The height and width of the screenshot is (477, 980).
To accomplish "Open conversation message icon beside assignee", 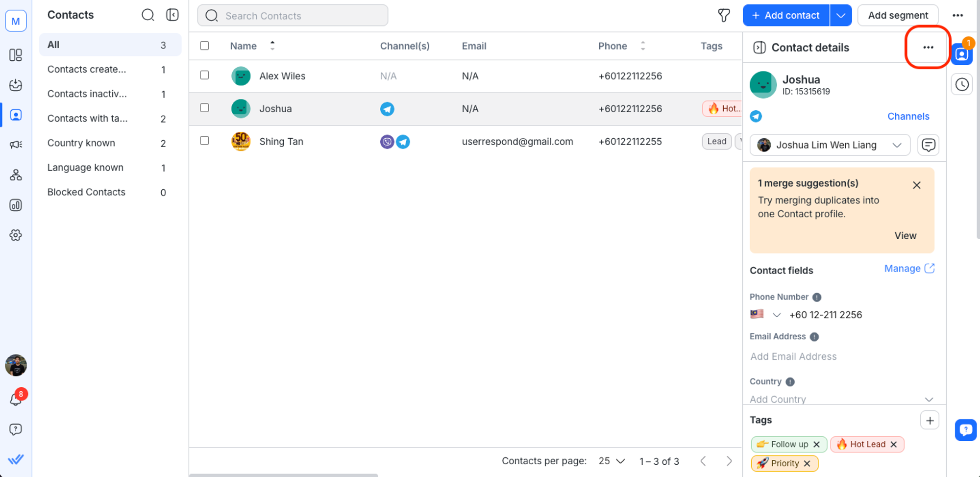I will [x=928, y=145].
